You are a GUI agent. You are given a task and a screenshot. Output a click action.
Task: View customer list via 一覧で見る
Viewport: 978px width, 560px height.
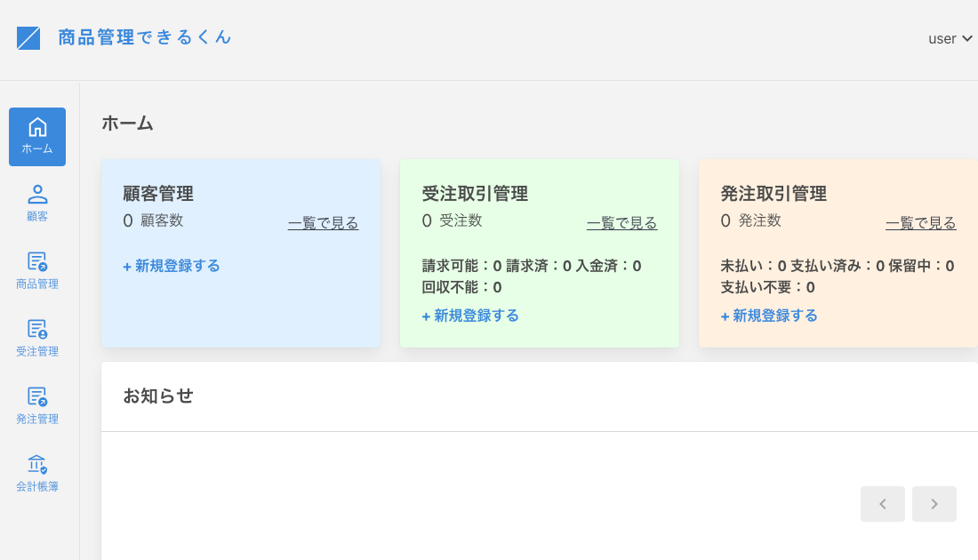click(323, 223)
